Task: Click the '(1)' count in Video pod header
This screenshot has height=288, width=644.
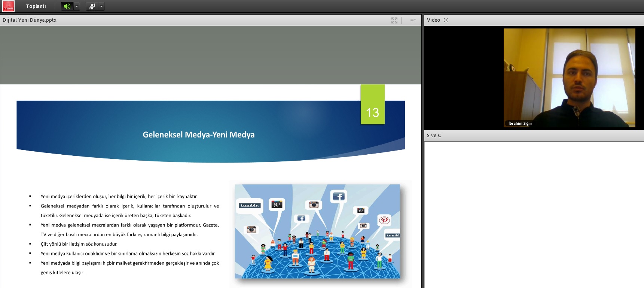Action: coord(446,20)
